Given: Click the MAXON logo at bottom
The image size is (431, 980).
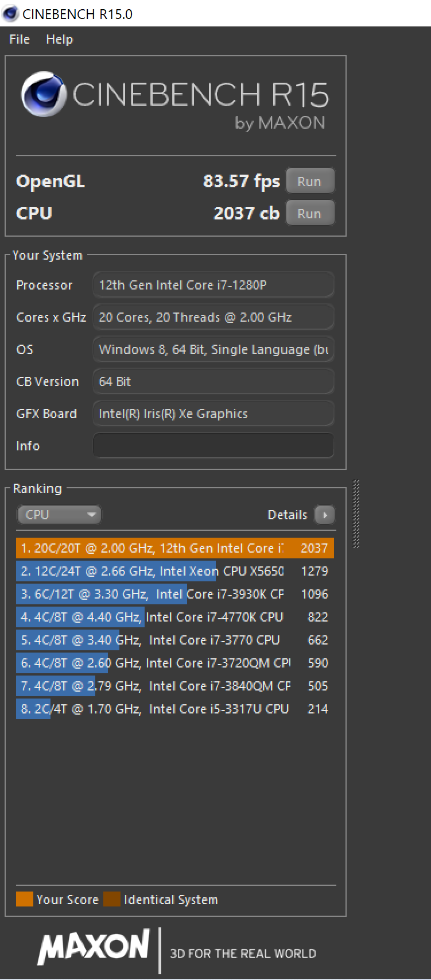Looking at the screenshot, I should tap(94, 947).
